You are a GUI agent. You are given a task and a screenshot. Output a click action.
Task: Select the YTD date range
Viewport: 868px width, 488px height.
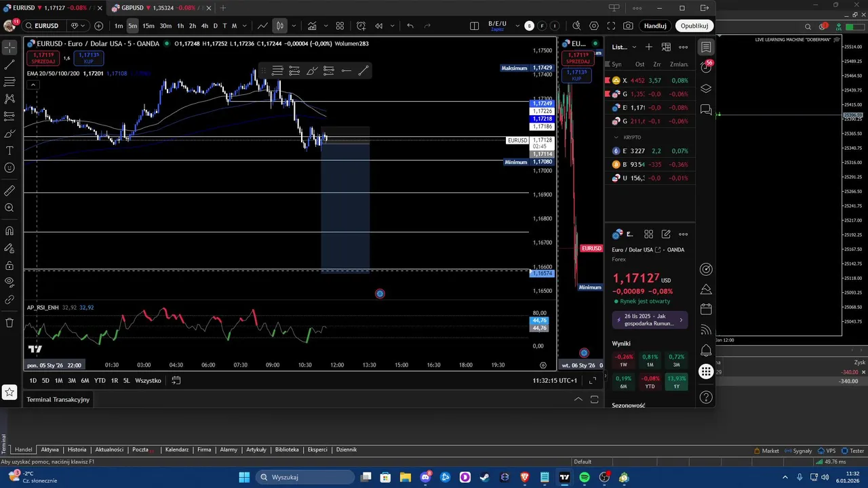[100, 380]
